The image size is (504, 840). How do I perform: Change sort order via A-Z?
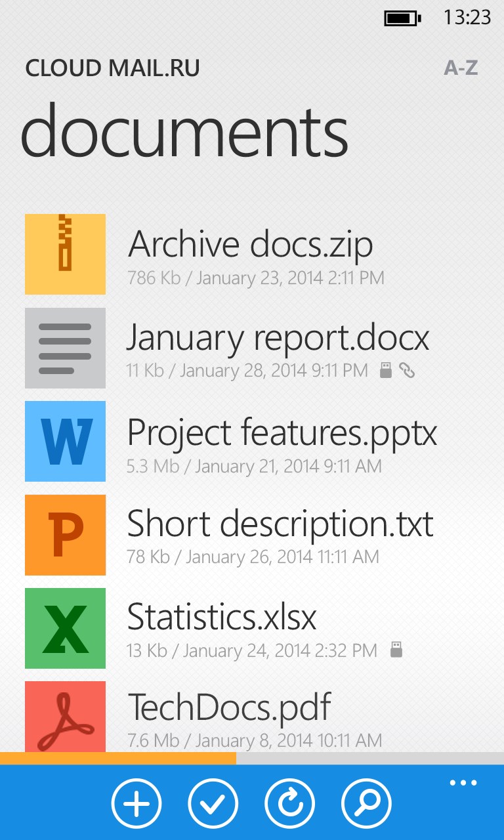point(461,68)
